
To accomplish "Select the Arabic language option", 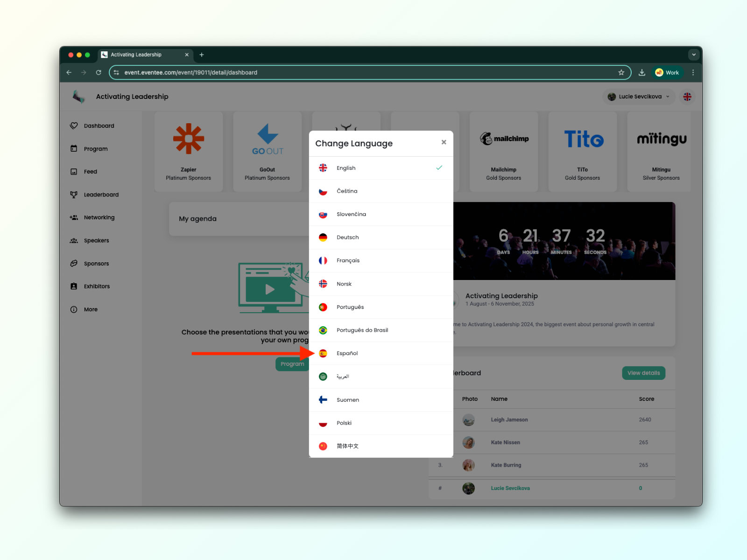I will (381, 377).
